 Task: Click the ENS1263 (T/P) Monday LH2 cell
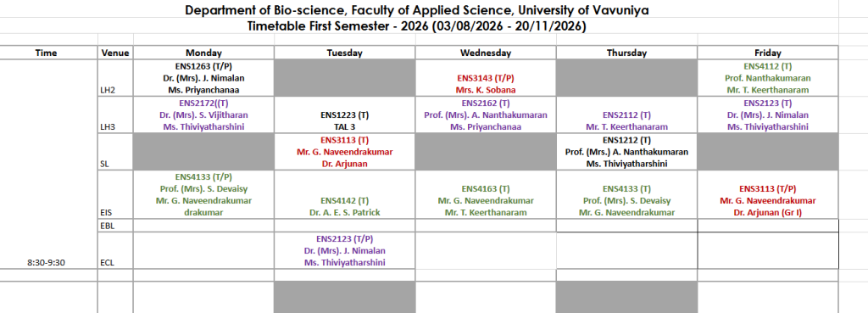(203, 77)
